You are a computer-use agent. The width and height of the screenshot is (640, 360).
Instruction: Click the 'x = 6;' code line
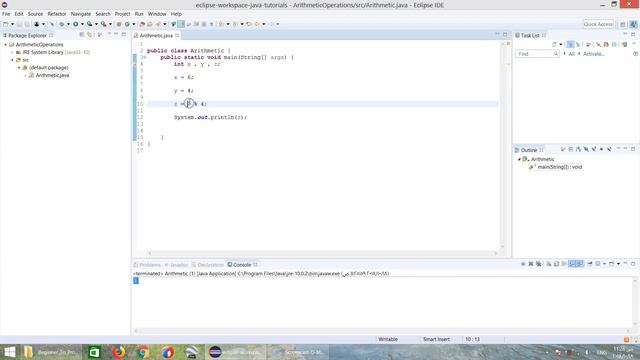coord(184,77)
